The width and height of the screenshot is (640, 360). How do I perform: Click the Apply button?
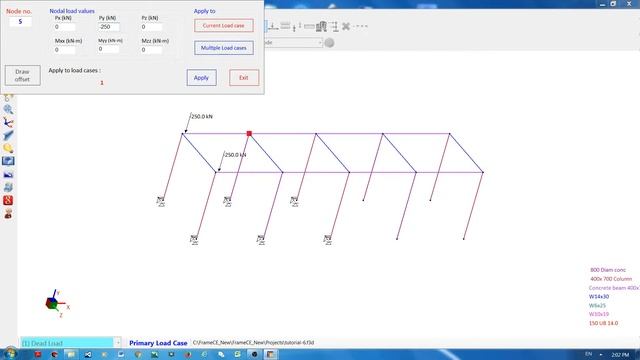pos(202,78)
